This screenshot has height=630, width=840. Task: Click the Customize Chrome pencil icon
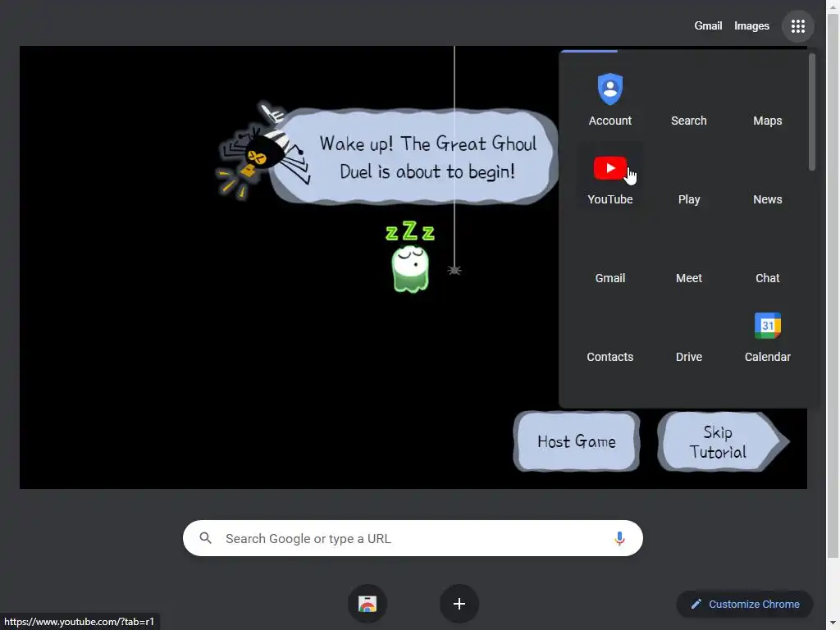[x=696, y=604]
